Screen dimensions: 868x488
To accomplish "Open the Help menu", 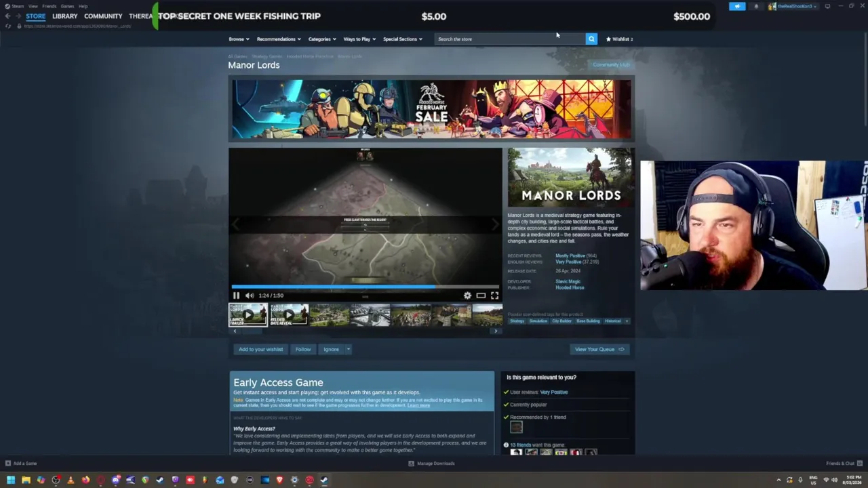I will [x=83, y=6].
